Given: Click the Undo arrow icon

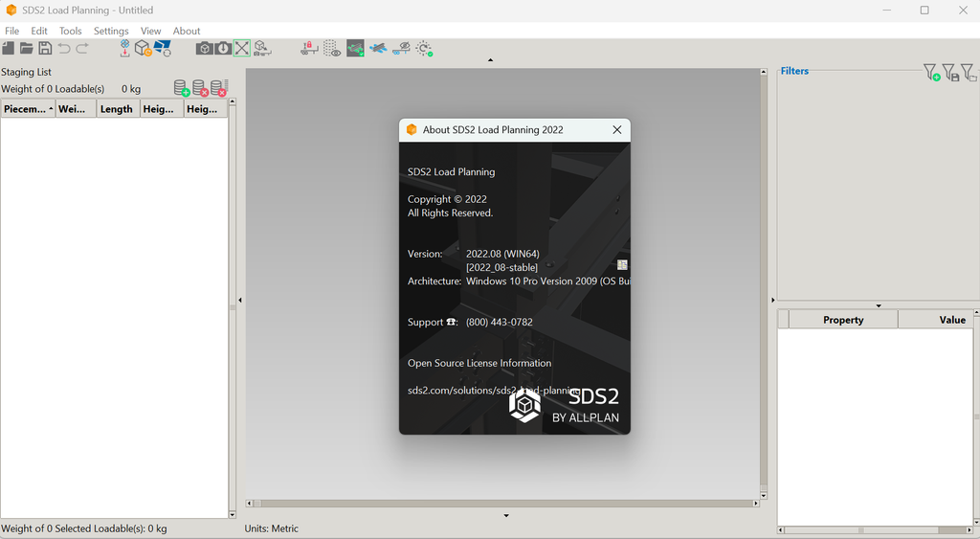Looking at the screenshot, I should 64,48.
